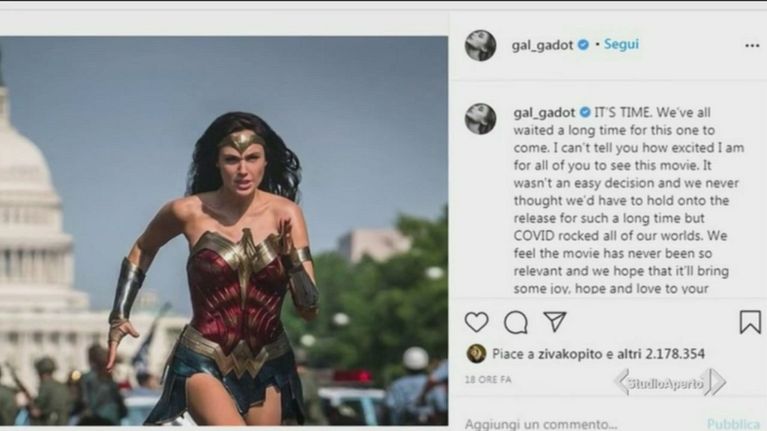The height and width of the screenshot is (431, 767).
Task: View the list of altri 2.178.354 likers
Action: click(x=663, y=353)
